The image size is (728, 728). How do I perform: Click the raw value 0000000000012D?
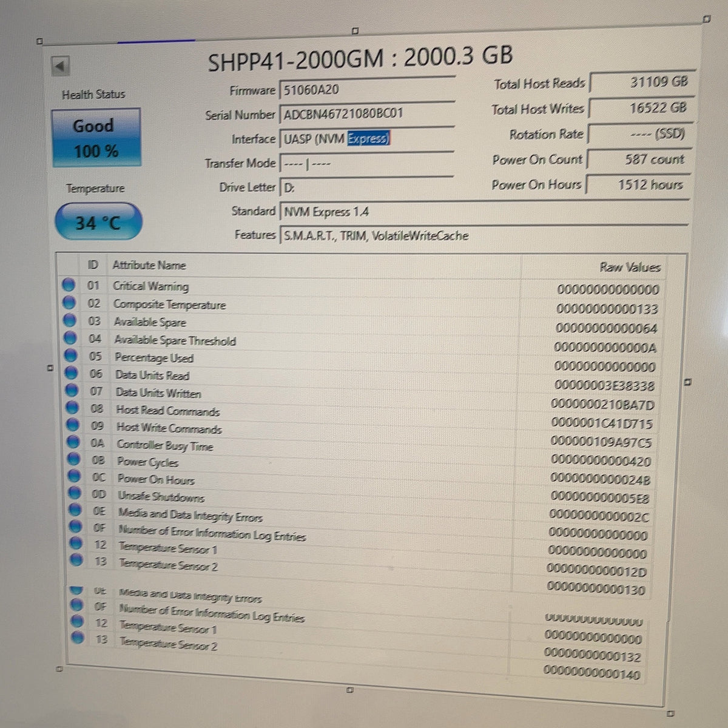pos(597,571)
